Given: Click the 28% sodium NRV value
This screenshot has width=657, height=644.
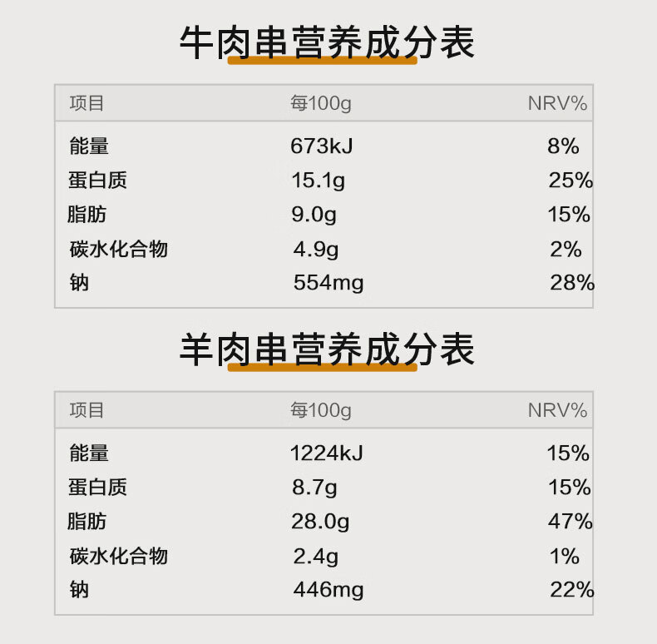Looking at the screenshot, I should coord(572,283).
